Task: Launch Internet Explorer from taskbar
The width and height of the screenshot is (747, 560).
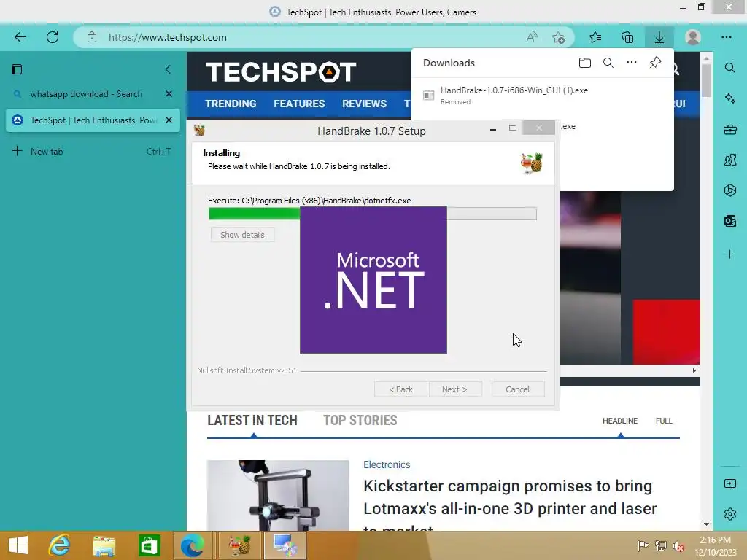Action: [60, 545]
